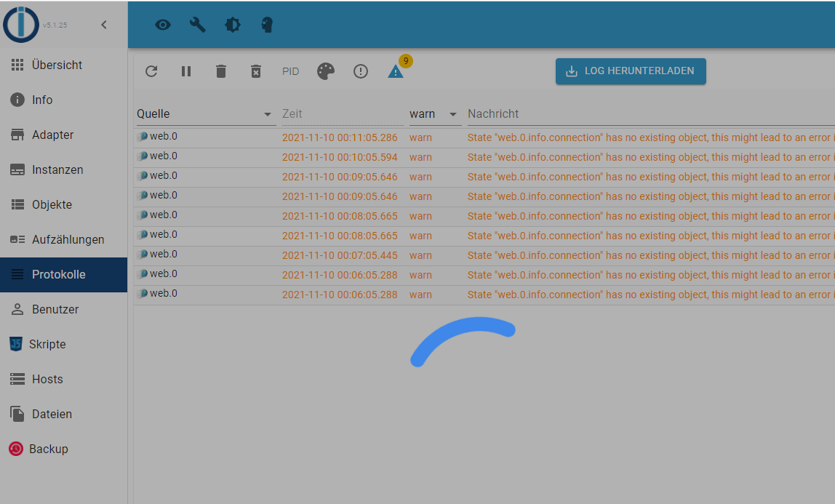Toggle the PID column display

[x=291, y=71]
